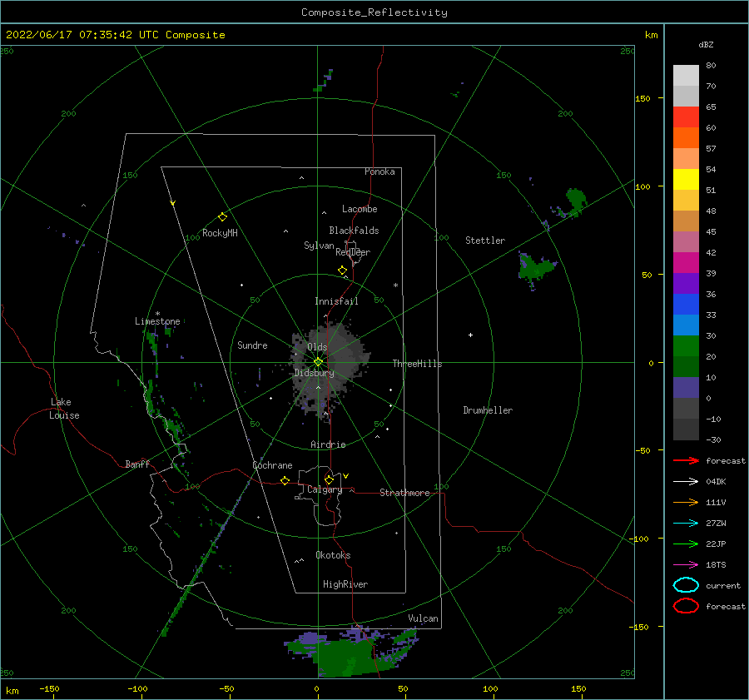Click the Limestone label
Image resolution: width=749 pixels, height=700 pixels.
(157, 321)
